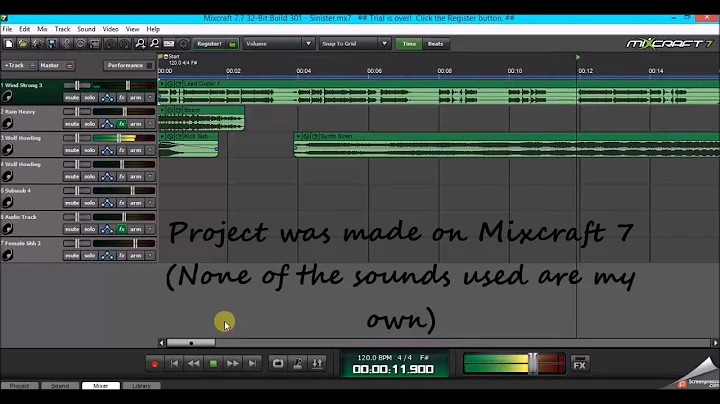720x404 pixels.
Task: Switch timeline to Beats mode
Action: (x=435, y=44)
